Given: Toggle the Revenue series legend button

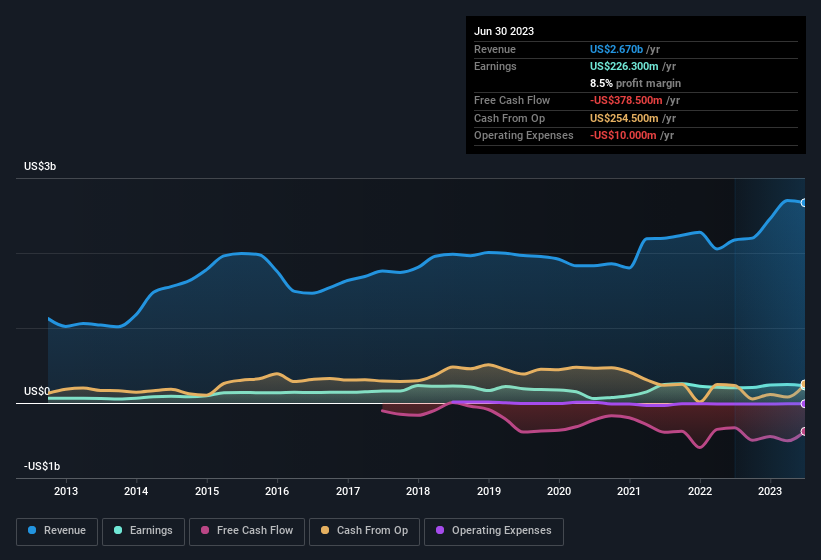Looking at the screenshot, I should [57, 531].
